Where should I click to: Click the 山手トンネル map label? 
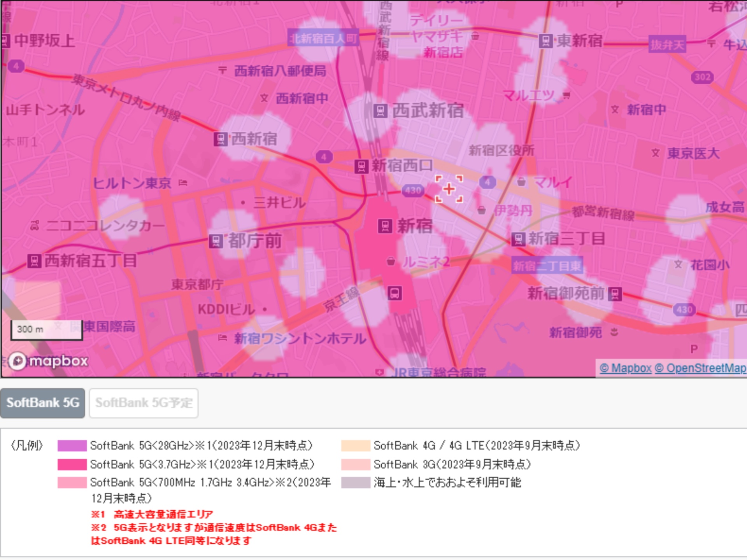tap(46, 110)
